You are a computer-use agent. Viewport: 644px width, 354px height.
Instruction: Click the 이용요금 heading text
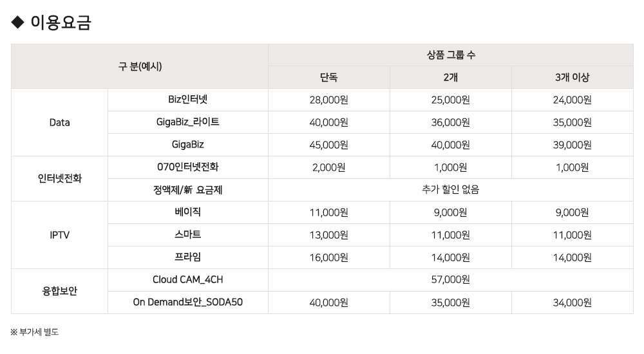[x=61, y=23]
